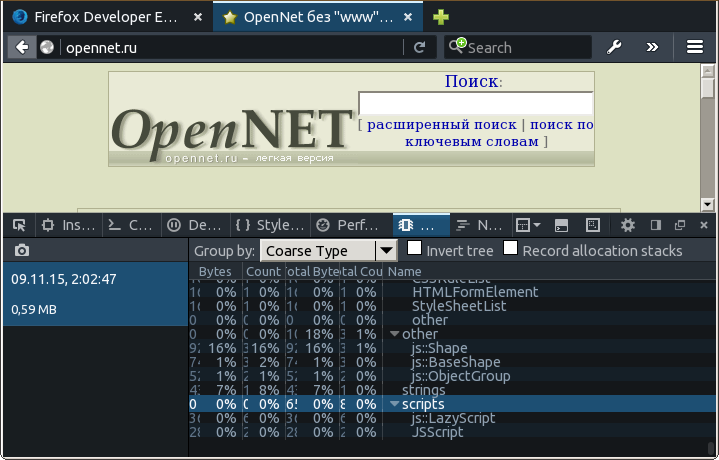Collapse the scripts tree row

point(394,404)
